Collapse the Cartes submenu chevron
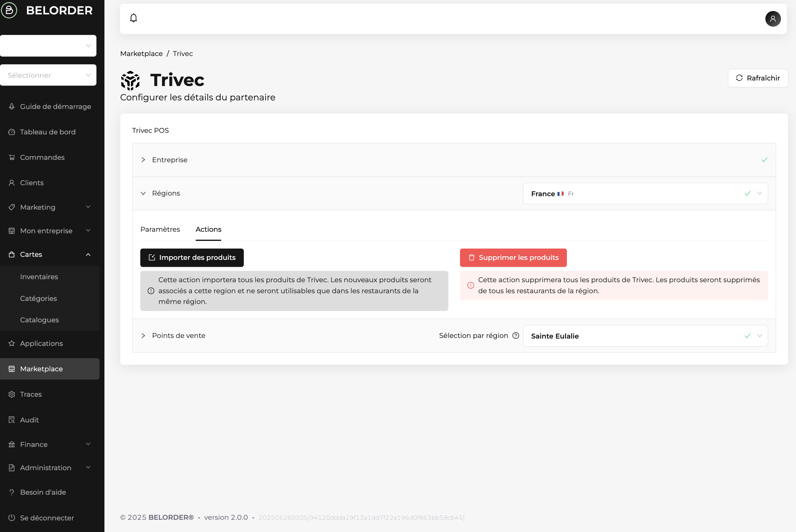The width and height of the screenshot is (796, 532). tap(88, 254)
